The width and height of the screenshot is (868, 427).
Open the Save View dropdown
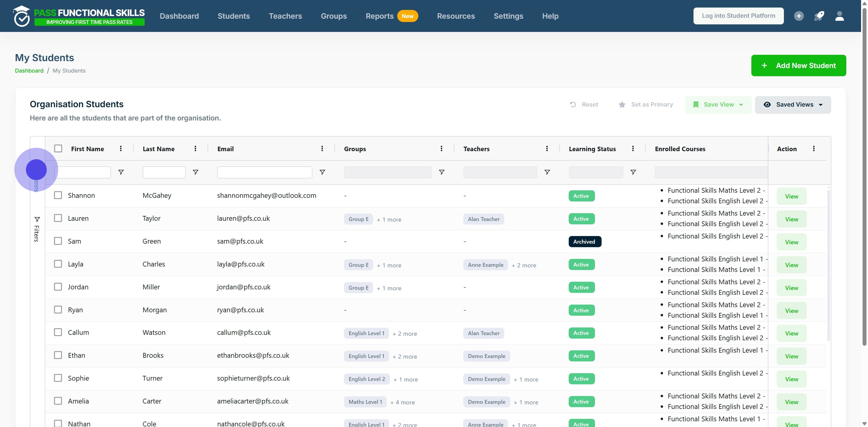718,105
